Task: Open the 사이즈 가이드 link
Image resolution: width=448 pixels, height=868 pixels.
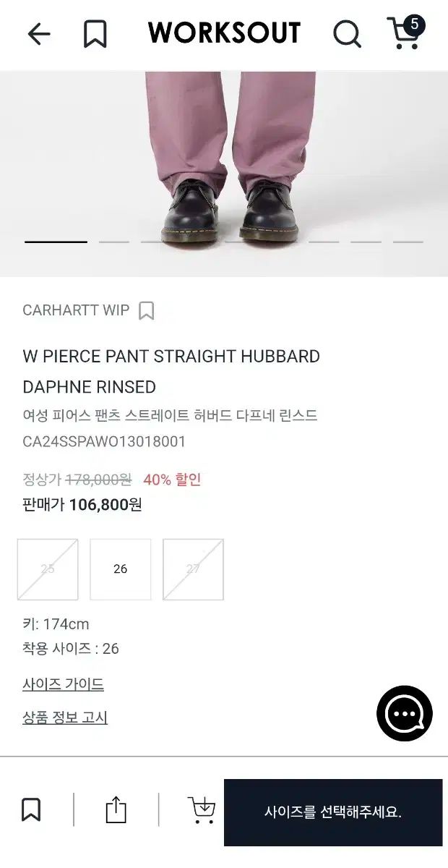Action: tap(64, 684)
